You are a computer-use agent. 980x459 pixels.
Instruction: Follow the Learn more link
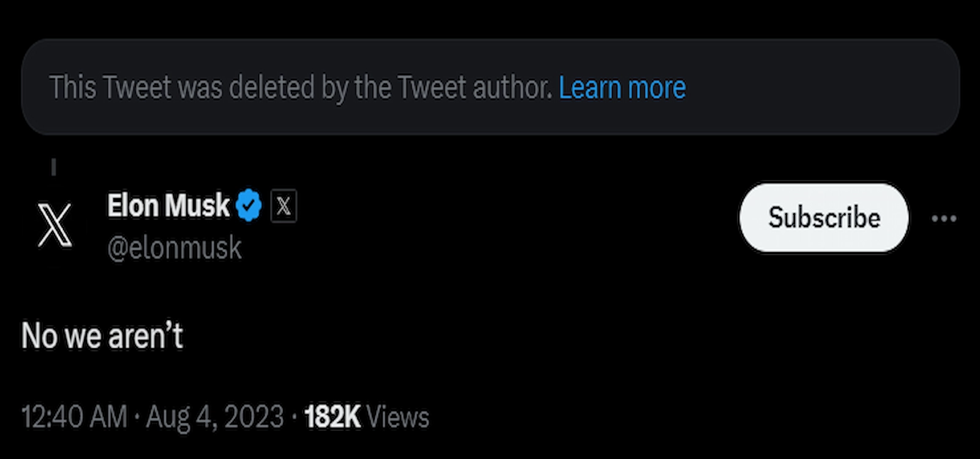tap(622, 88)
